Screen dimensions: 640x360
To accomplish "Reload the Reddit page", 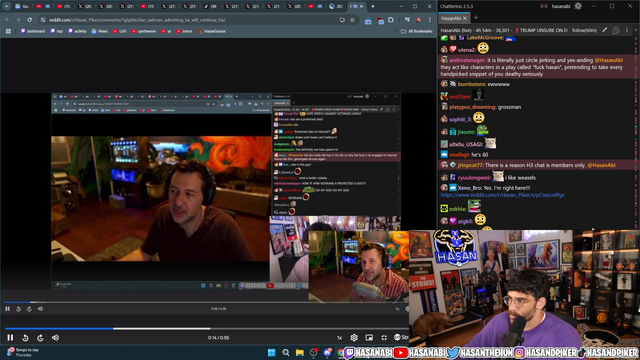I will pyautogui.click(x=29, y=20).
